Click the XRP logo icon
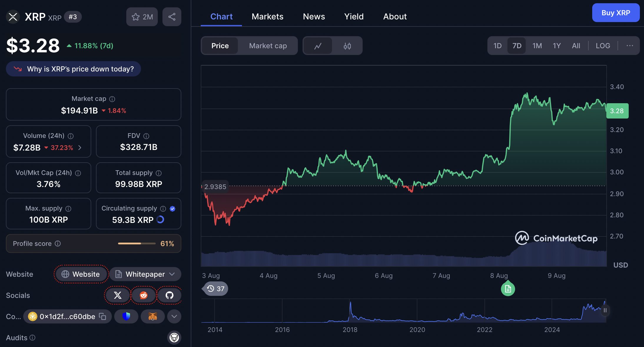This screenshot has height=347, width=644. click(x=13, y=17)
